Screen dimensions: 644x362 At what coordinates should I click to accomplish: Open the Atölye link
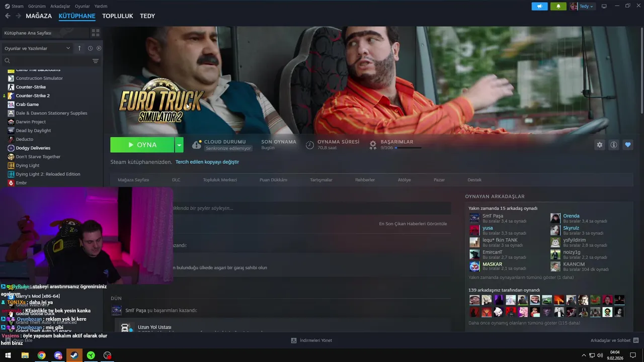tap(405, 180)
